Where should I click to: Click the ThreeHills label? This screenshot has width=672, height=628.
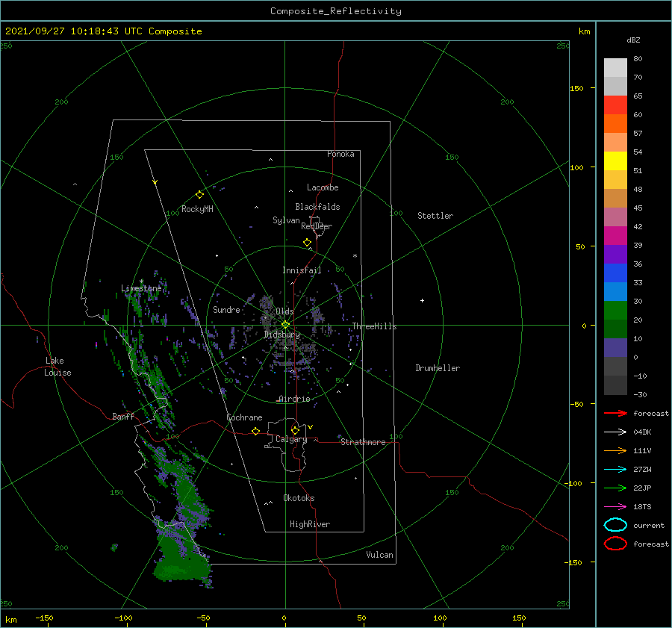[375, 326]
